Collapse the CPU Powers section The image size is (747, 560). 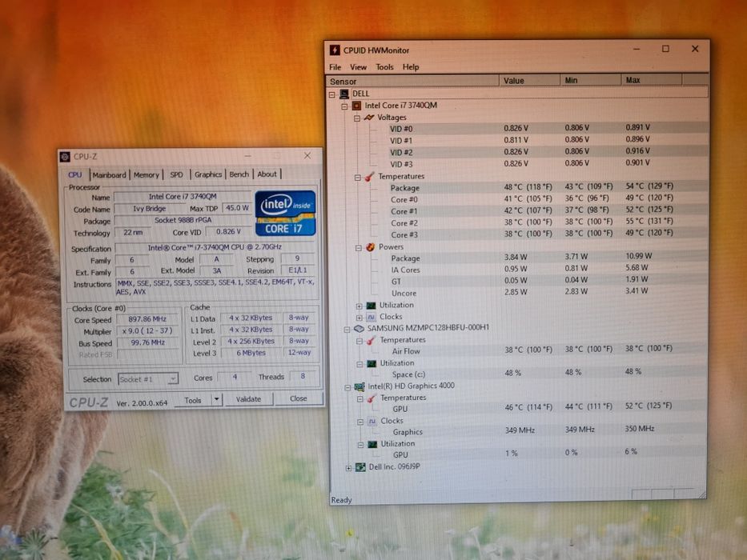pos(358,248)
